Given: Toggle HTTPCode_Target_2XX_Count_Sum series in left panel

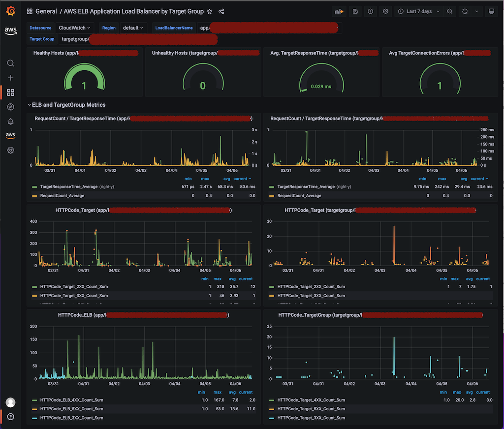Looking at the screenshot, I should (x=74, y=287).
